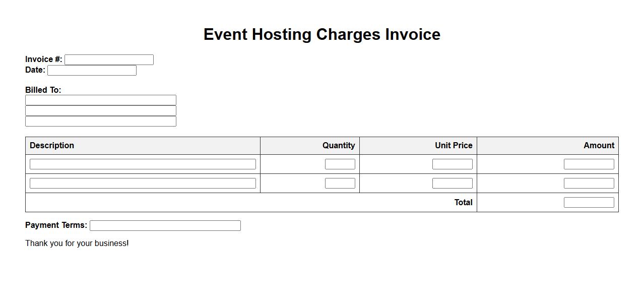Click the Invoice # input field
This screenshot has height=303, width=644.
tap(109, 59)
